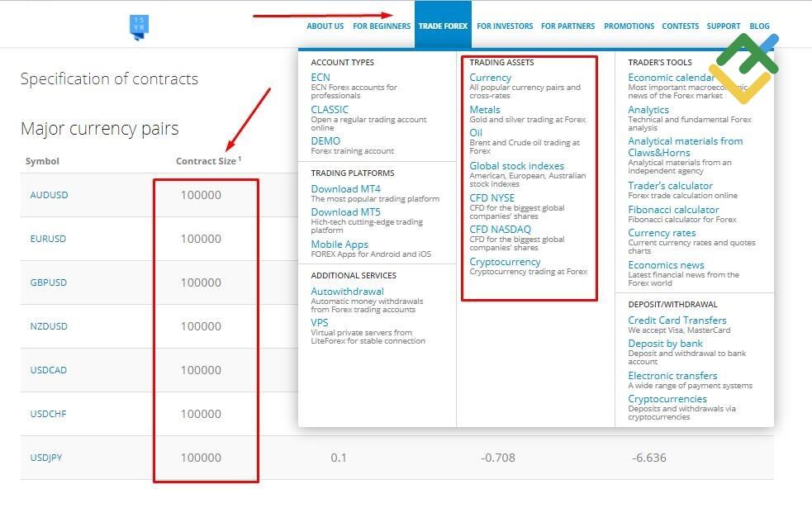Image resolution: width=812 pixels, height=508 pixels.
Task: Open the ECN account type link
Action: click(x=321, y=78)
